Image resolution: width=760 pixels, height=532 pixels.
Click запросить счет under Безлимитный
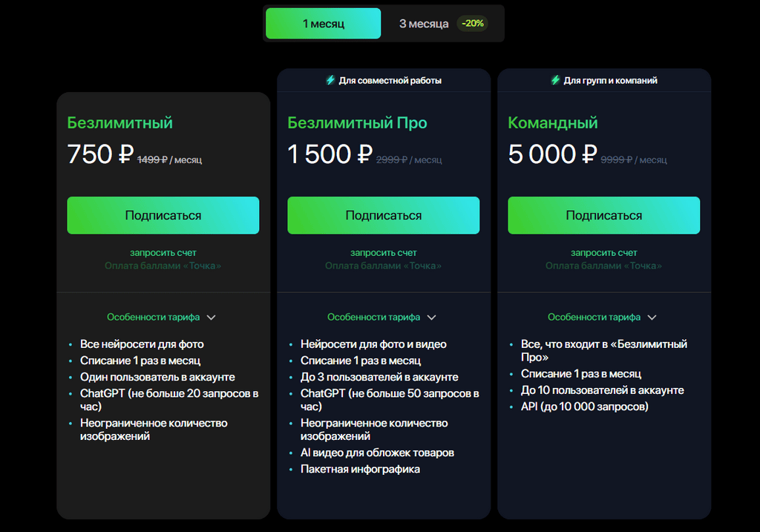tap(163, 252)
